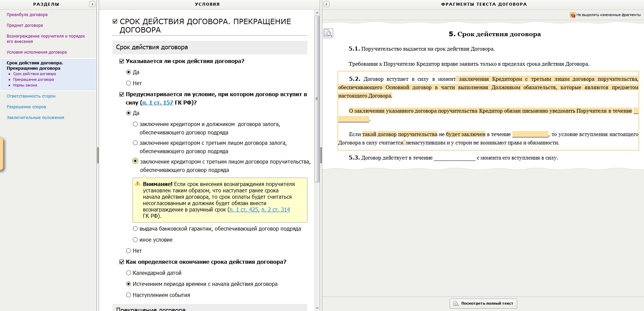Open section 'Ответственность сторон'

pyautogui.click(x=31, y=96)
